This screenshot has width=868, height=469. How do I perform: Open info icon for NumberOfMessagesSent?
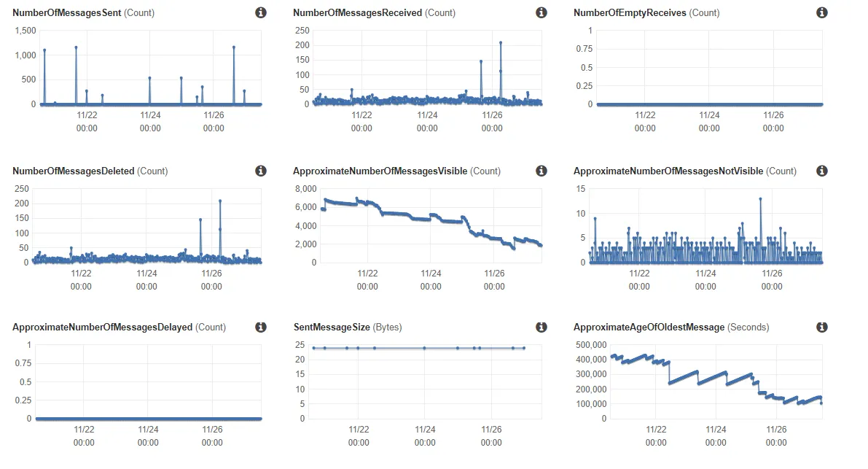261,12
